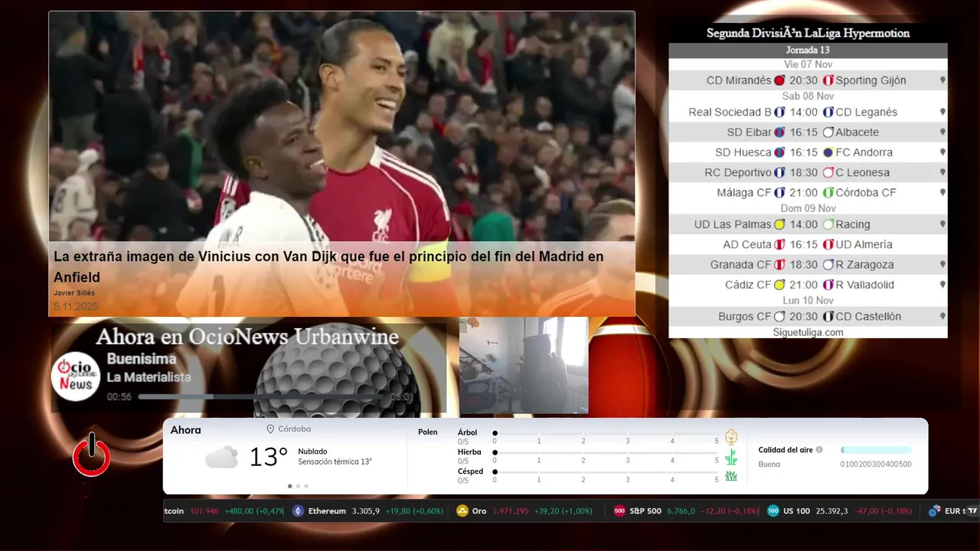
Task: Click the gold Oro icon in ticker
Action: [462, 511]
